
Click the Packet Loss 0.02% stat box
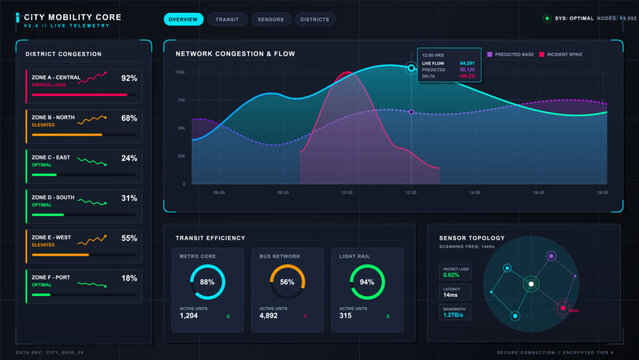pyautogui.click(x=455, y=272)
